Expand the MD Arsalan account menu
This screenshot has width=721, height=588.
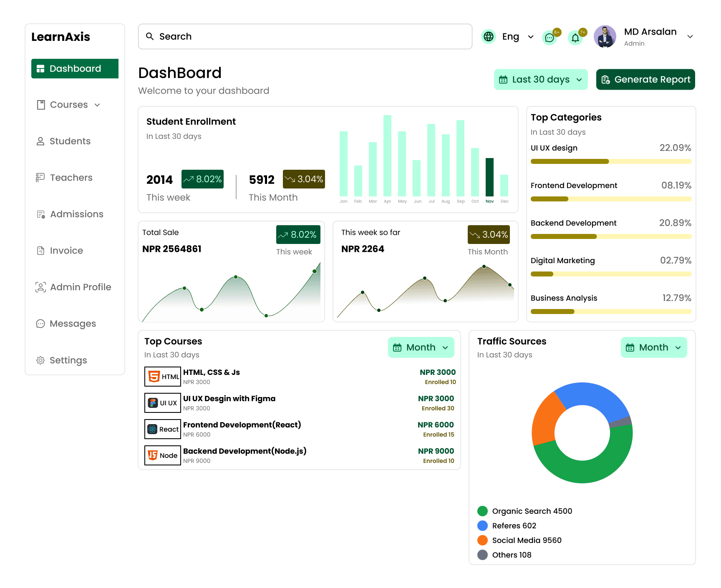point(690,37)
